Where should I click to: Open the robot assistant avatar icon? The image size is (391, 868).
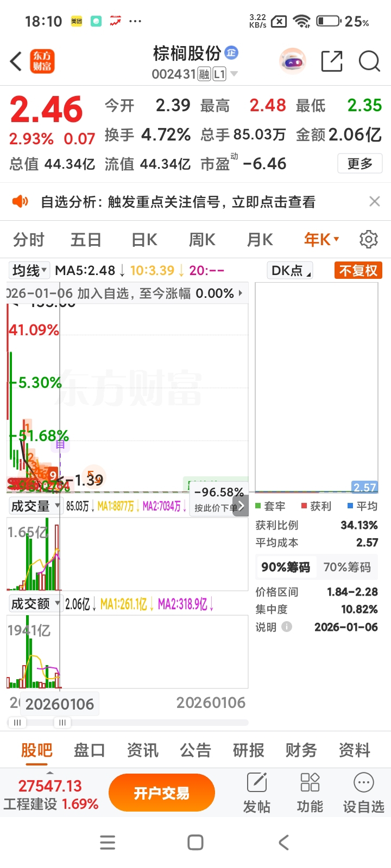pos(293,61)
